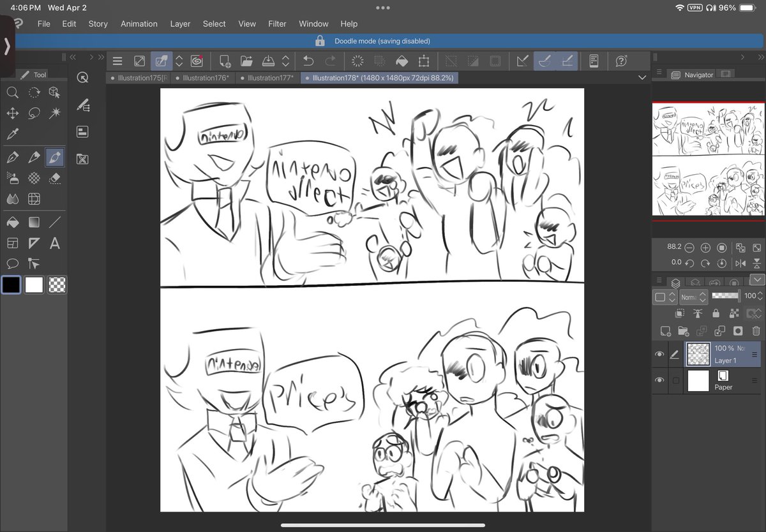Switch to the Illustration177 tab
This screenshot has height=532, width=766.
(267, 78)
